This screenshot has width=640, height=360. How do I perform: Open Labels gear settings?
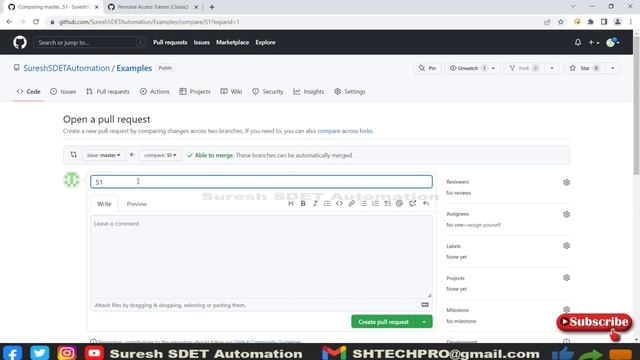tap(567, 246)
